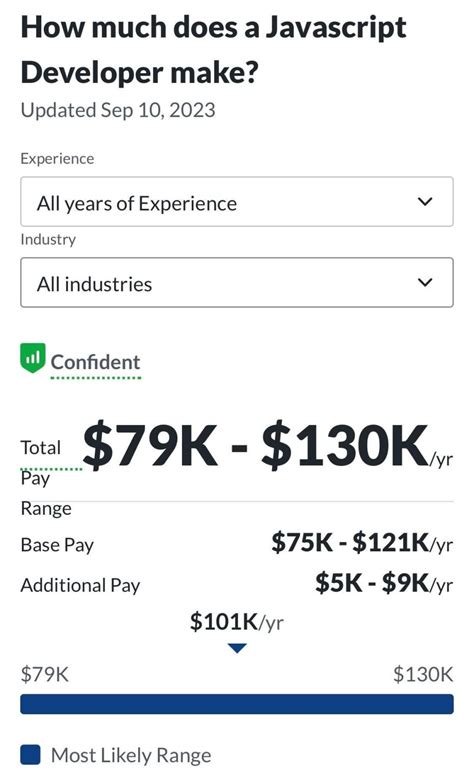The width and height of the screenshot is (474, 782).
Task: Click the Most Likely Range legend text
Action: point(131,755)
